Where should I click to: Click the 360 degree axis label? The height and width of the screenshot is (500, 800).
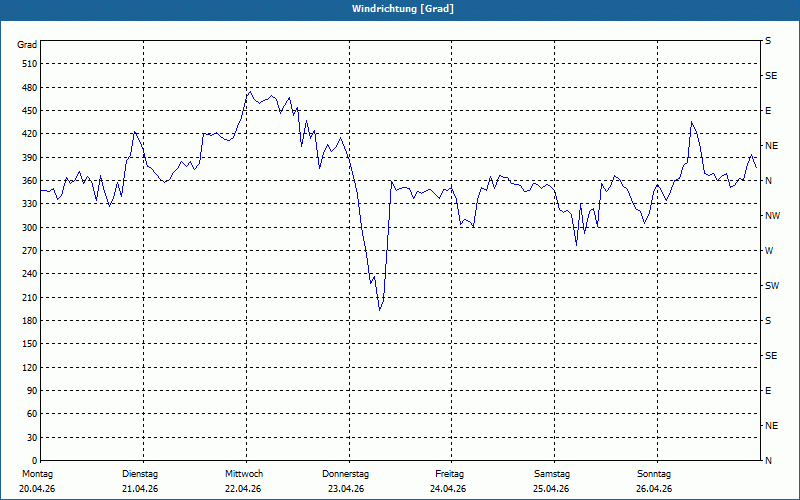tap(30, 181)
